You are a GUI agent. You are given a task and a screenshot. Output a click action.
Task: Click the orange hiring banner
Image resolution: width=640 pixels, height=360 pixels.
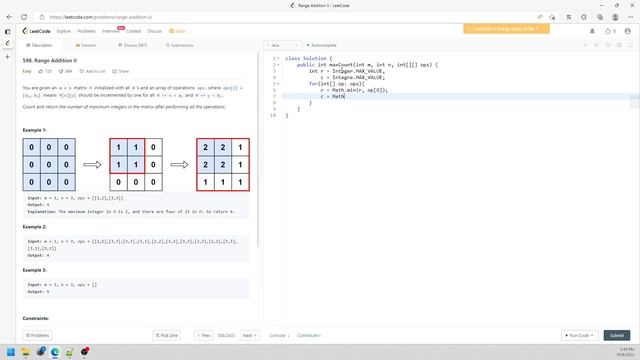click(x=506, y=29)
